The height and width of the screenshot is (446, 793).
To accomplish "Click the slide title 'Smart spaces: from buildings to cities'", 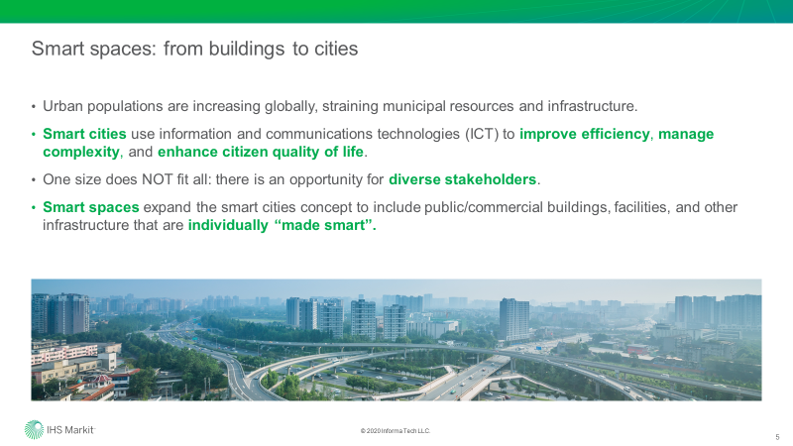I will point(195,49).
